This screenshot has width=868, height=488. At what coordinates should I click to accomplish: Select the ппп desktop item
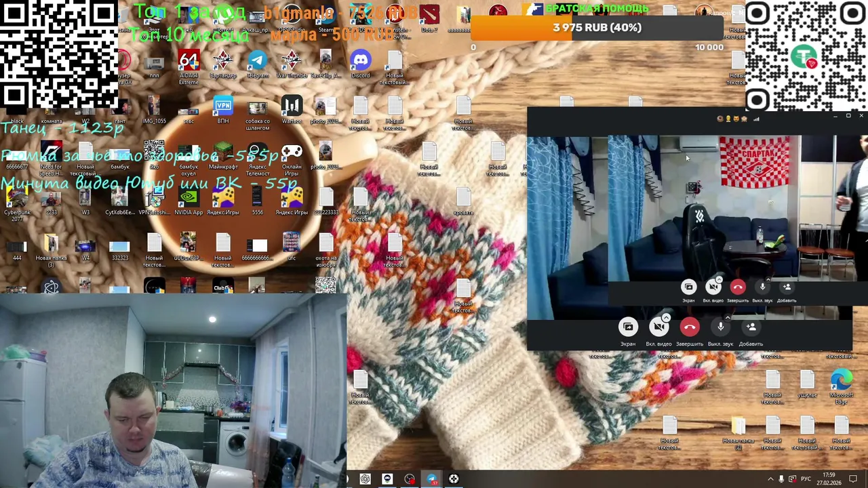pyautogui.click(x=154, y=66)
